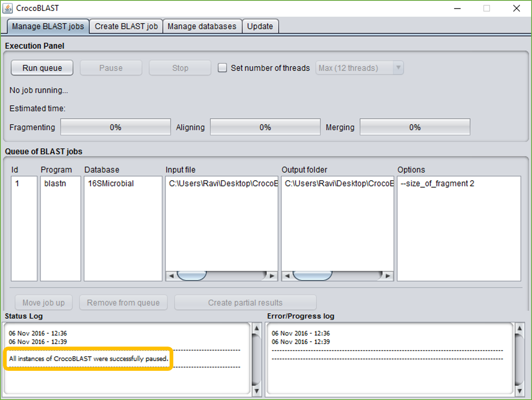The image size is (532, 400).
Task: Switch to the Create BLAST job tab
Action: coord(126,26)
